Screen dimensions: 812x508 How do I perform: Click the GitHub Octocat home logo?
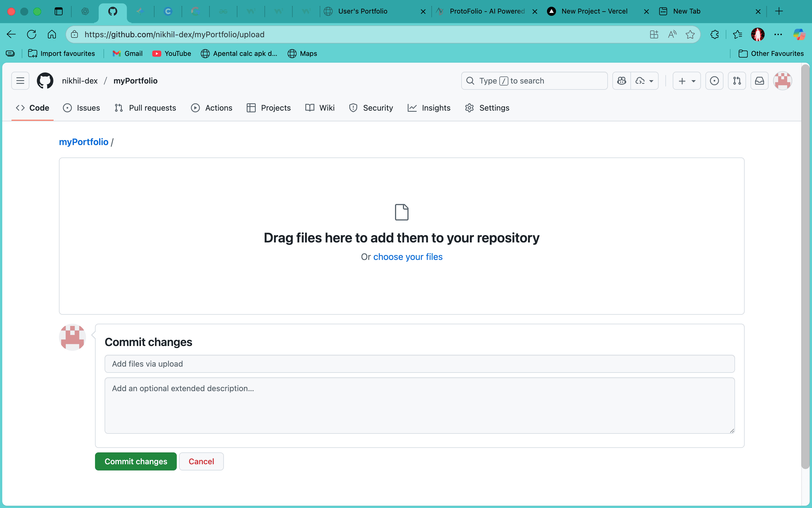pos(45,81)
